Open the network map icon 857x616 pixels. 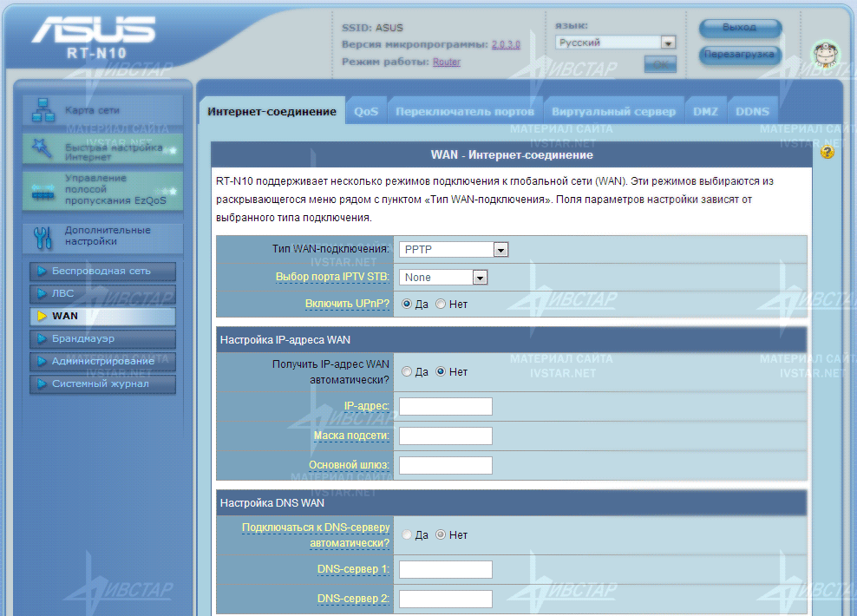pos(43,110)
